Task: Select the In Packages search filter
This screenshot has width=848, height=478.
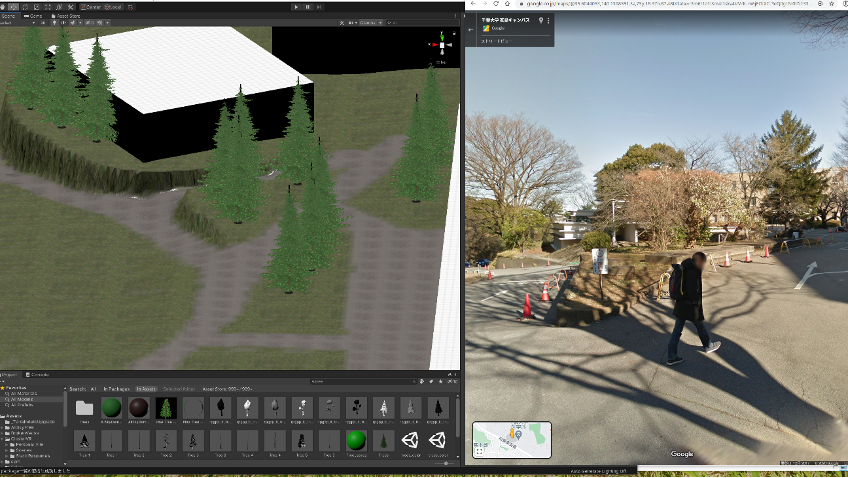Action: (117, 389)
